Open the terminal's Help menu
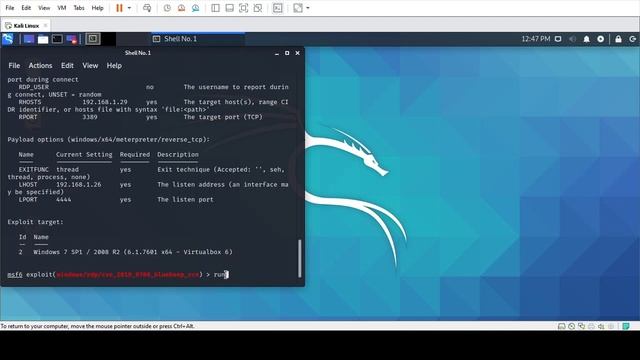Screen dimensions: 640x360 click(x=114, y=65)
